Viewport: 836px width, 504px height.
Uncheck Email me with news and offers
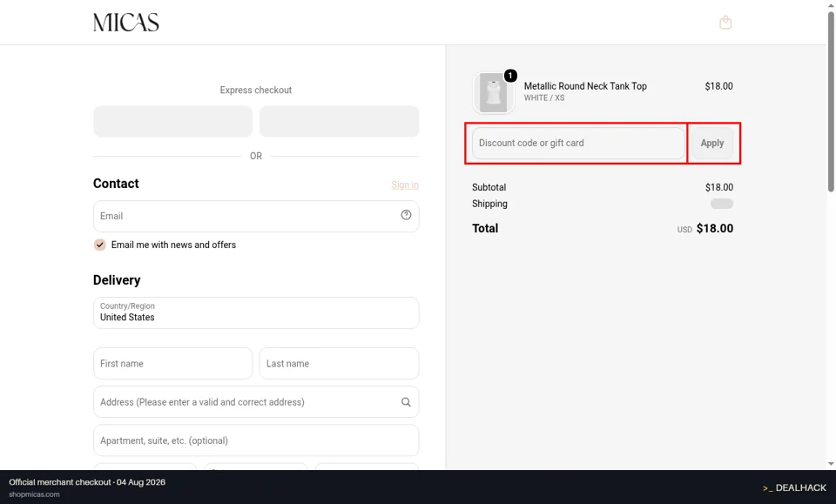99,245
